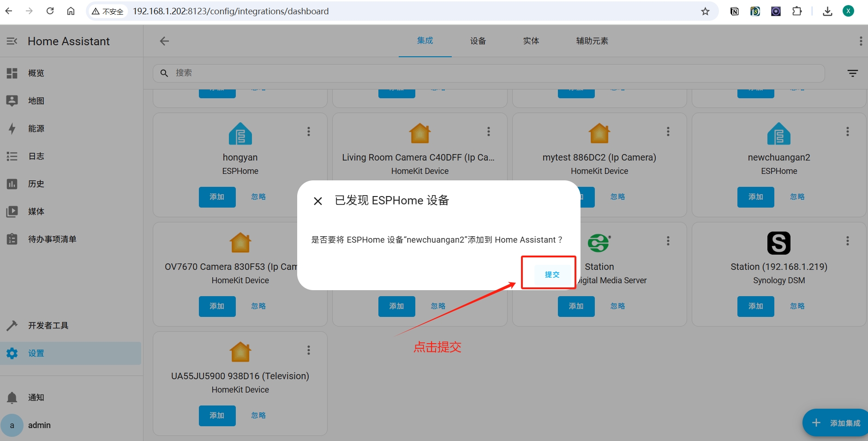Click the Living Room Camera HomeKit logo
This screenshot has height=441, width=868.
click(420, 134)
